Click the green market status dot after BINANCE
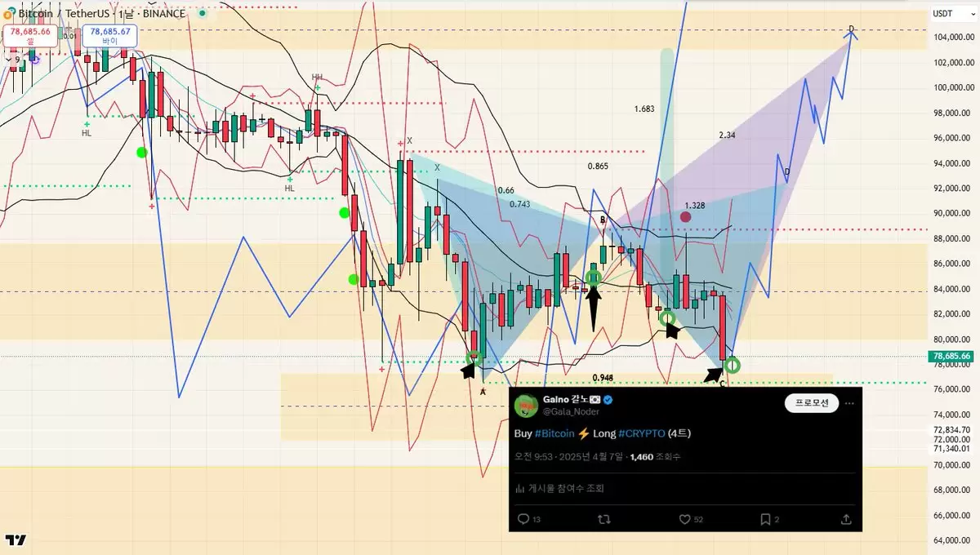Viewport: 980px width, 555px height. [203, 14]
